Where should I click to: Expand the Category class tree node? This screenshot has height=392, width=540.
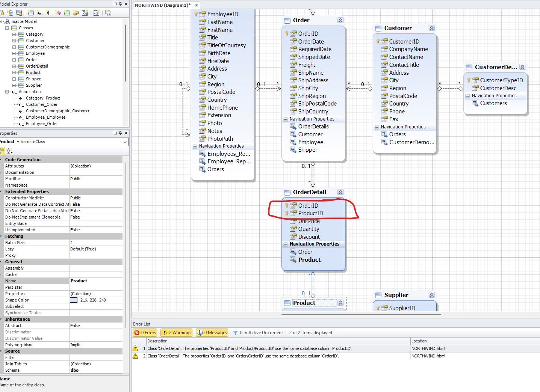coord(14,34)
